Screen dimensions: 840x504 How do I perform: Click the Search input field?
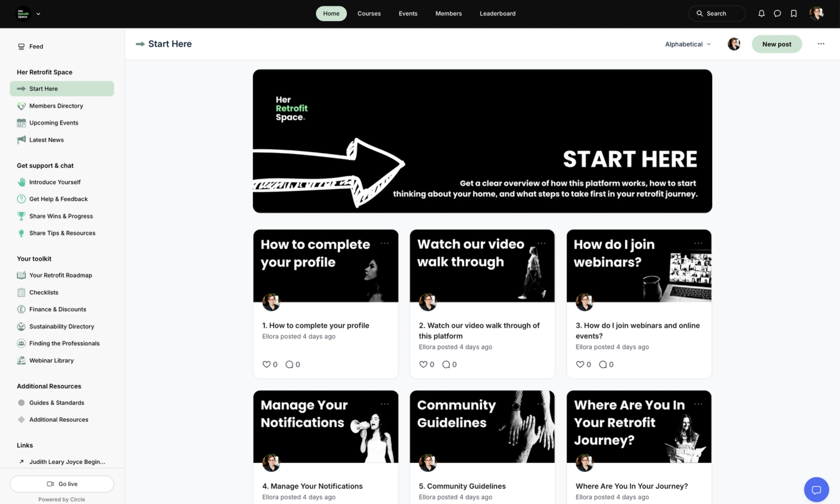click(717, 13)
